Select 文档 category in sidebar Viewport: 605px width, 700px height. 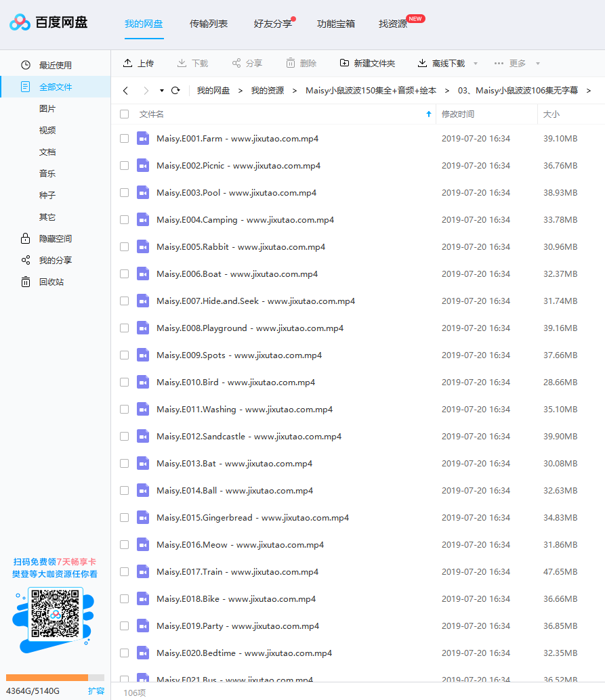(x=47, y=152)
